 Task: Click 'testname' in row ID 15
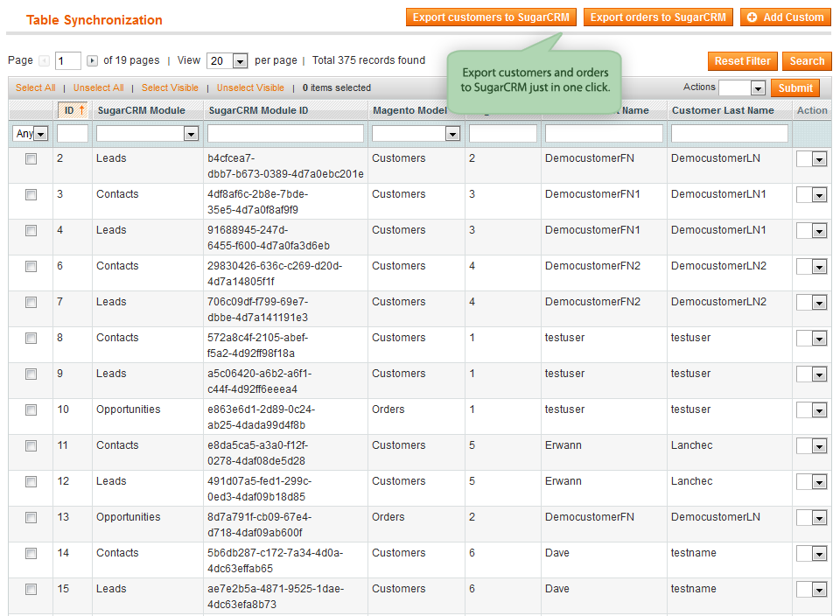pyautogui.click(x=693, y=589)
